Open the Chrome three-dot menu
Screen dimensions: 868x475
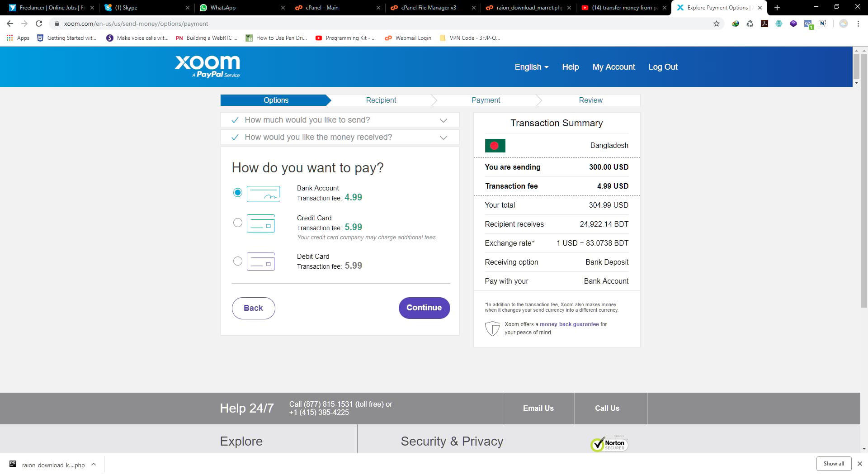point(858,24)
